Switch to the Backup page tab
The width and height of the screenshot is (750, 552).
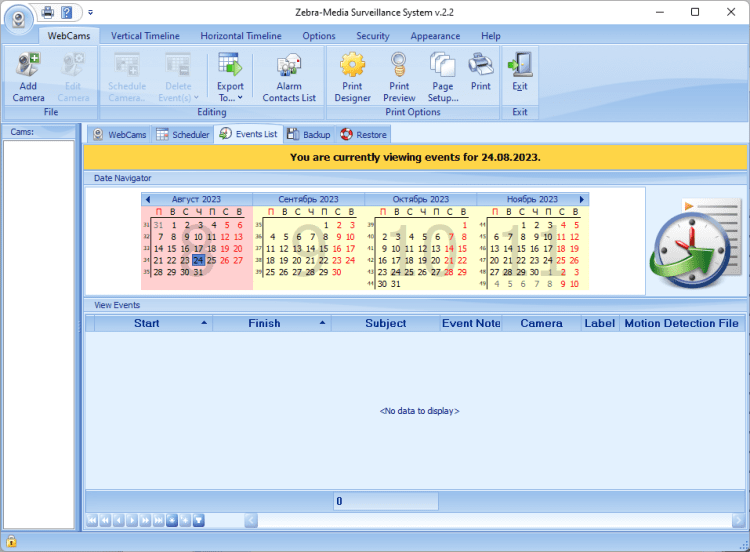click(x=309, y=134)
